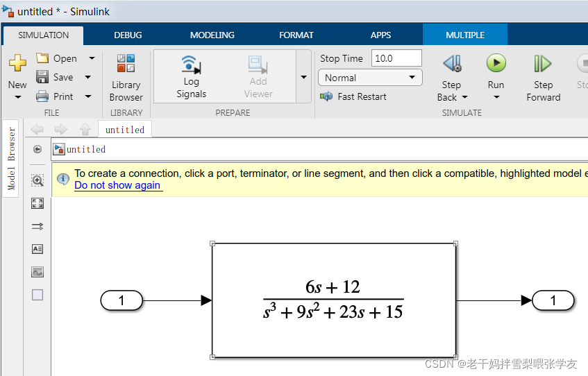Expand the Save dropdown arrow
The width and height of the screenshot is (588, 376).
click(x=88, y=77)
